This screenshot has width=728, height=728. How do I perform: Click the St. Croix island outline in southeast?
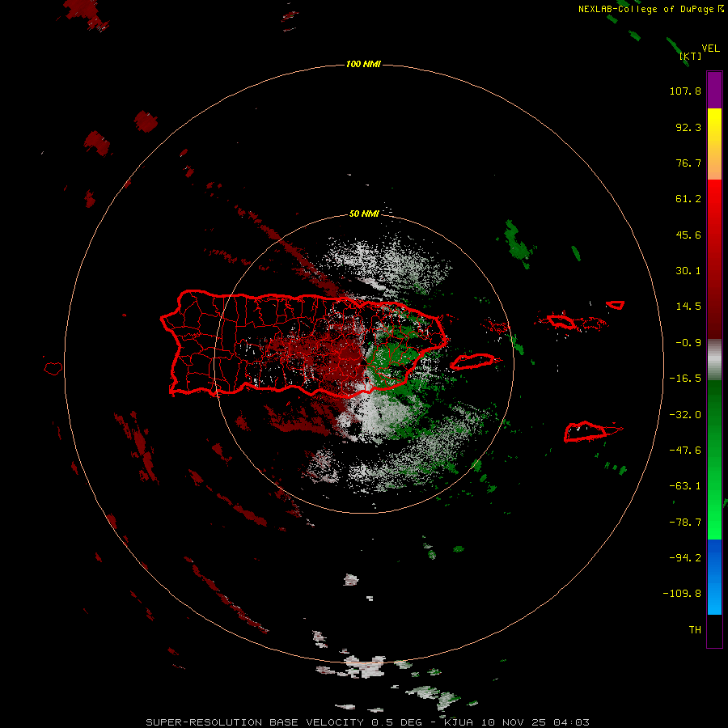pyautogui.click(x=587, y=432)
